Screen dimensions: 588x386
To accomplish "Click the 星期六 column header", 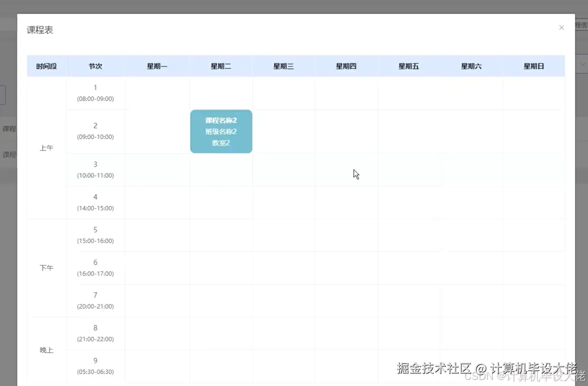I will pyautogui.click(x=471, y=66).
